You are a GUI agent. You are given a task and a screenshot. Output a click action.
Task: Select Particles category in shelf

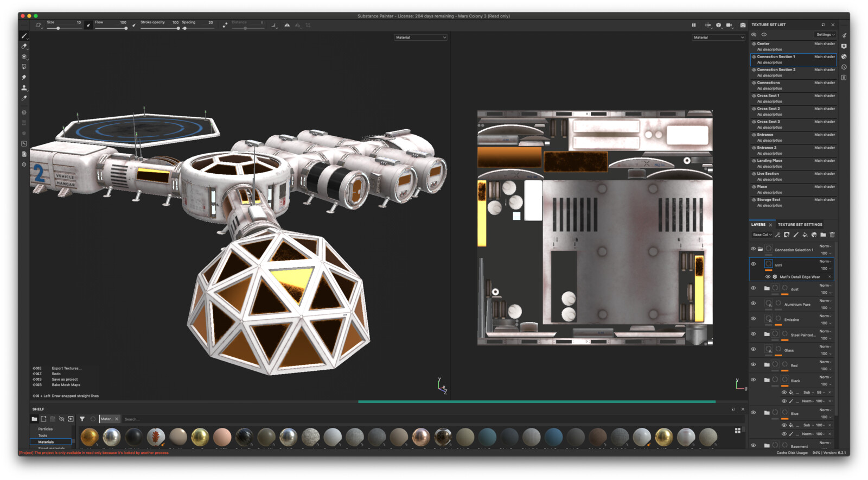(x=46, y=429)
